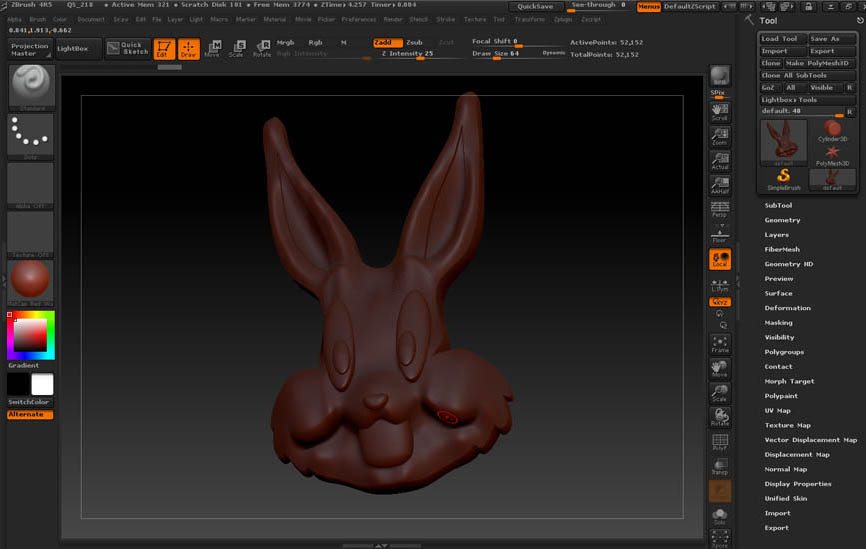Toggle Perspective (Persp) view
Screen dimensions: 866x549
point(720,209)
